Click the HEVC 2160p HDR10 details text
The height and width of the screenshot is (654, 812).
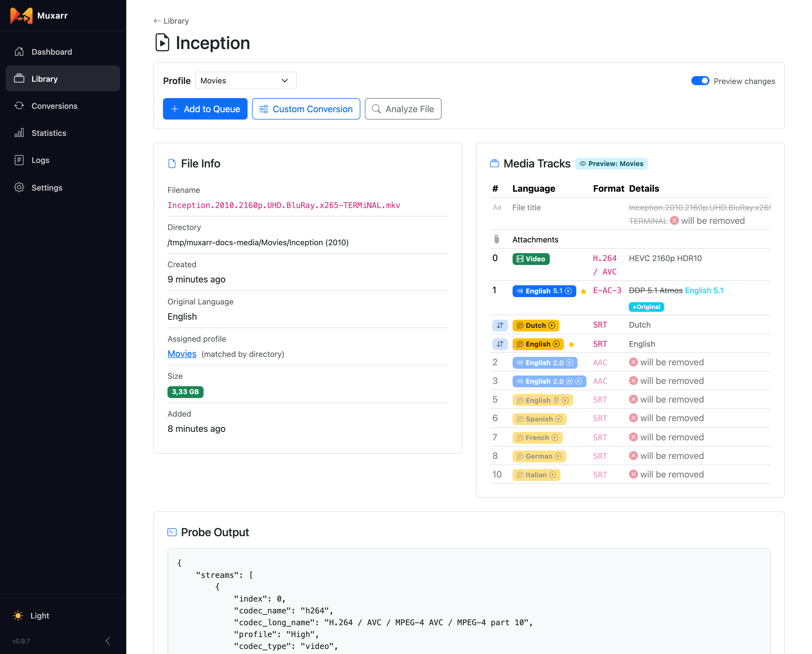point(665,258)
